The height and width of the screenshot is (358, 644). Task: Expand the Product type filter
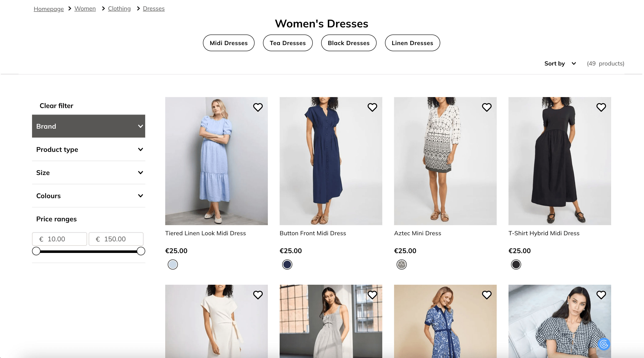(x=89, y=149)
